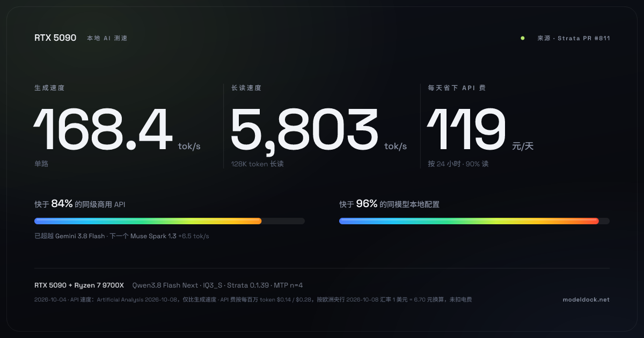Click the 2026-10-04 API 速度 footnote
The width and height of the screenshot is (644, 338).
pyautogui.click(x=253, y=300)
